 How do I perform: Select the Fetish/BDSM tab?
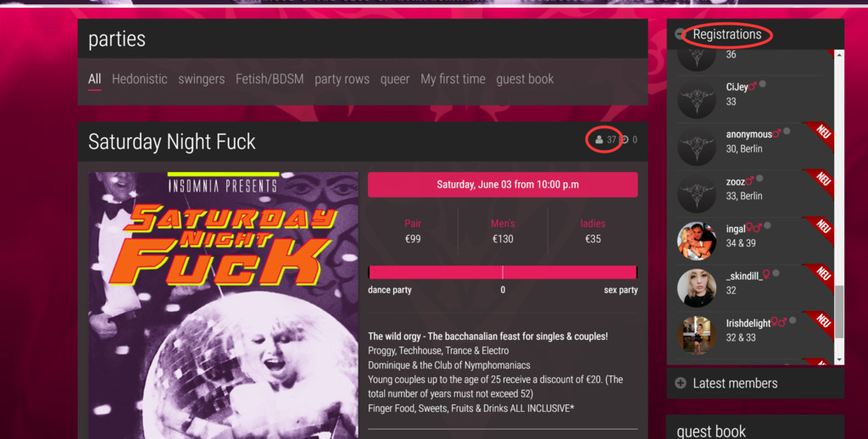pos(270,79)
